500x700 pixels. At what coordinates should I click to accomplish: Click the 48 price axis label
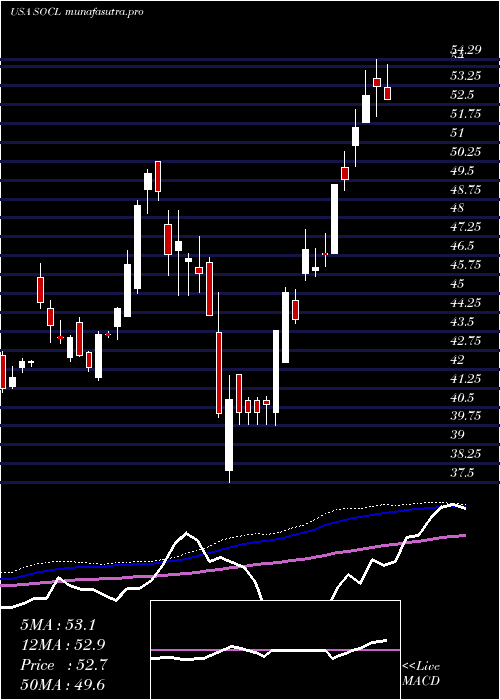coord(458,208)
